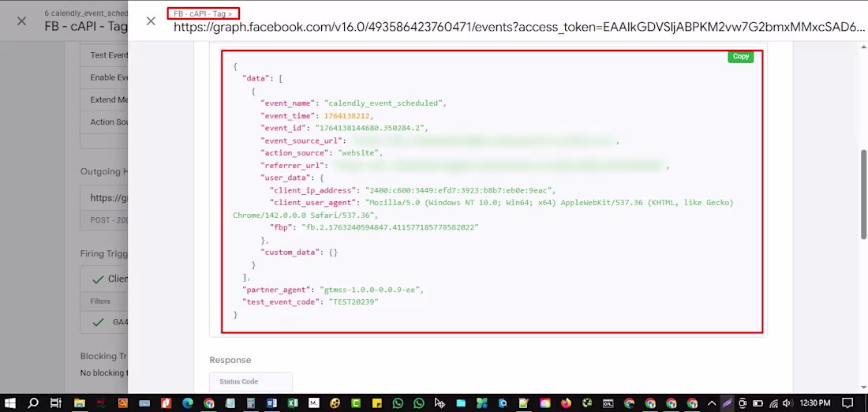Open Command Prompt from taskbar
This screenshot has height=412, width=868.
[x=608, y=403]
